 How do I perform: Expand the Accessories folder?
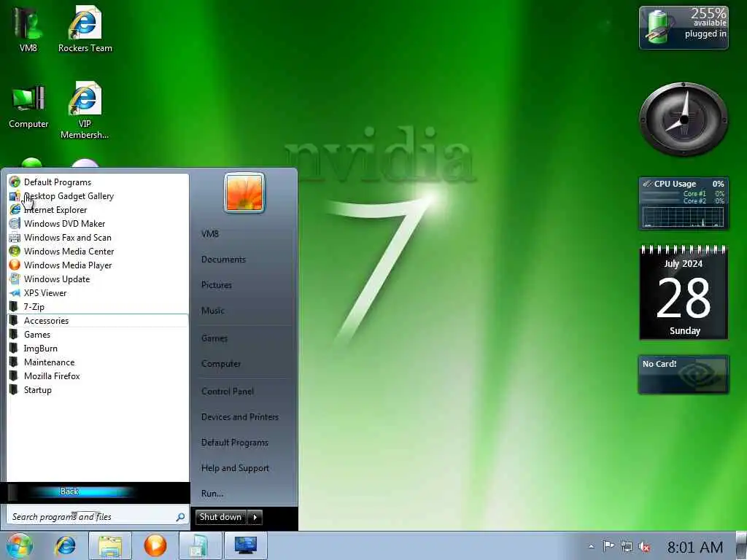(98, 321)
